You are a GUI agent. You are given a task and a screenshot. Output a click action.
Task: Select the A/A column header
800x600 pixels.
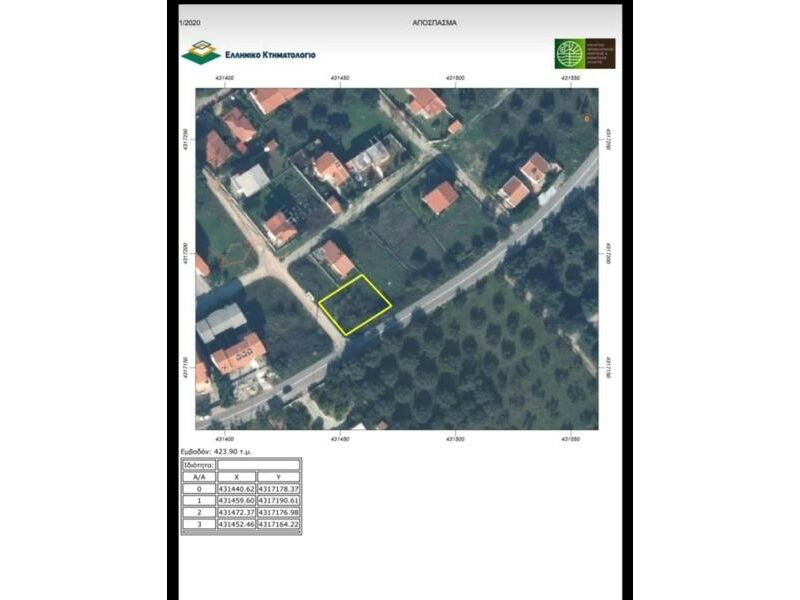198,477
